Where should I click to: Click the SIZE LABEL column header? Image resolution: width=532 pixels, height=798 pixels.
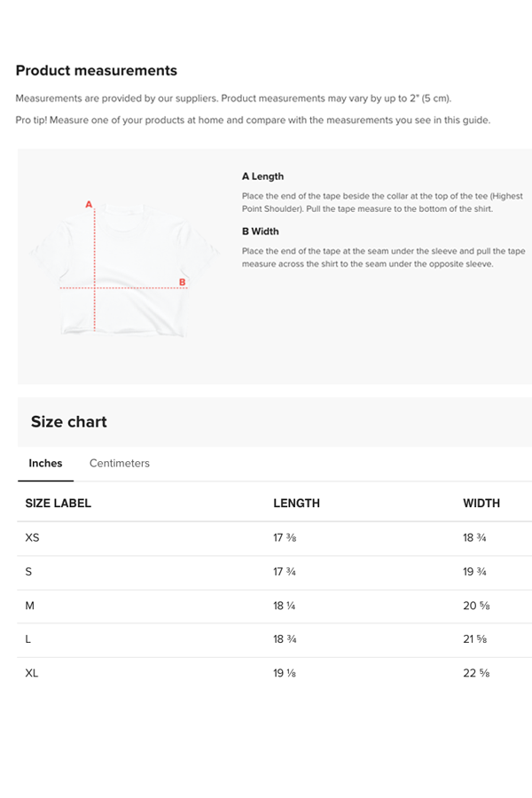[58, 503]
